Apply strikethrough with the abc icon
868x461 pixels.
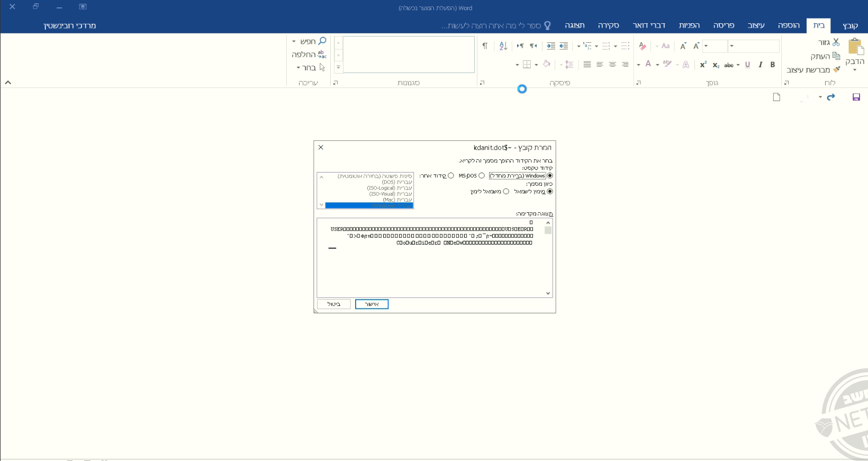tap(729, 65)
